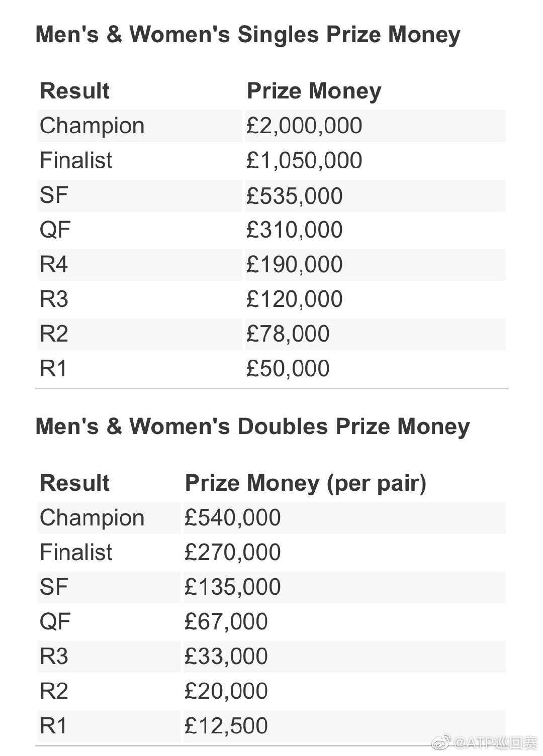Click the £190,000 prize amount

point(294,265)
